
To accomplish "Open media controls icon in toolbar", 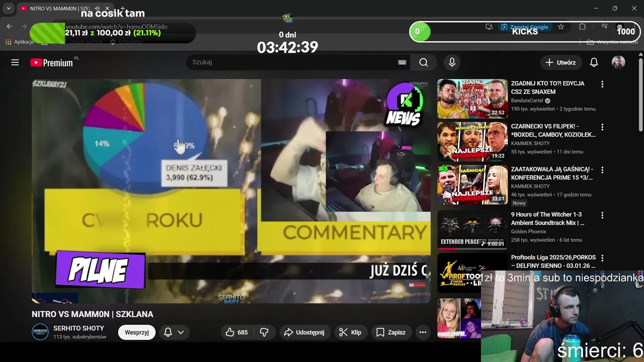I will pos(604,27).
